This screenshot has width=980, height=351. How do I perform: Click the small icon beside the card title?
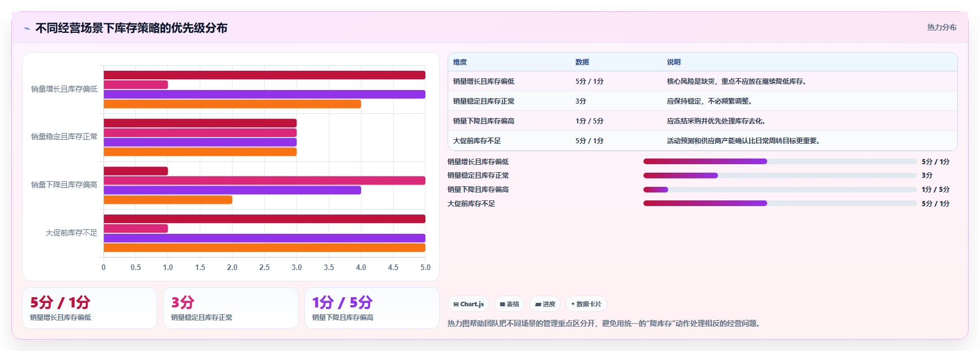[x=27, y=28]
